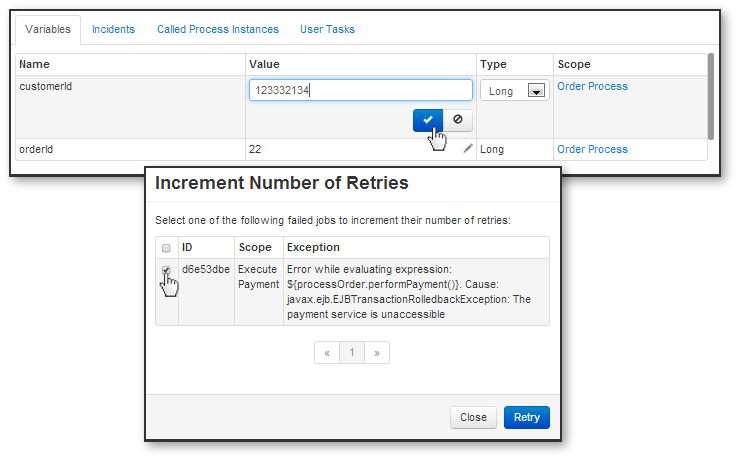The image size is (737, 458).
Task: Go to previous page of failed jobs
Action: [327, 353]
